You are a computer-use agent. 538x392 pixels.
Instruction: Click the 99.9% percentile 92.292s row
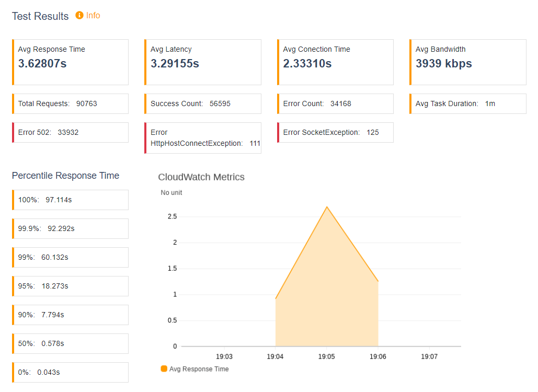click(x=71, y=229)
